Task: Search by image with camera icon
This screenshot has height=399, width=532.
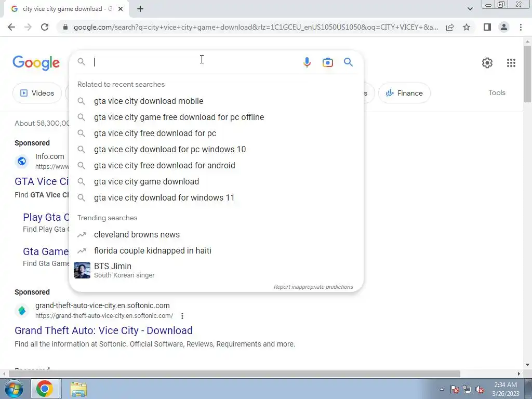Action: pyautogui.click(x=327, y=62)
